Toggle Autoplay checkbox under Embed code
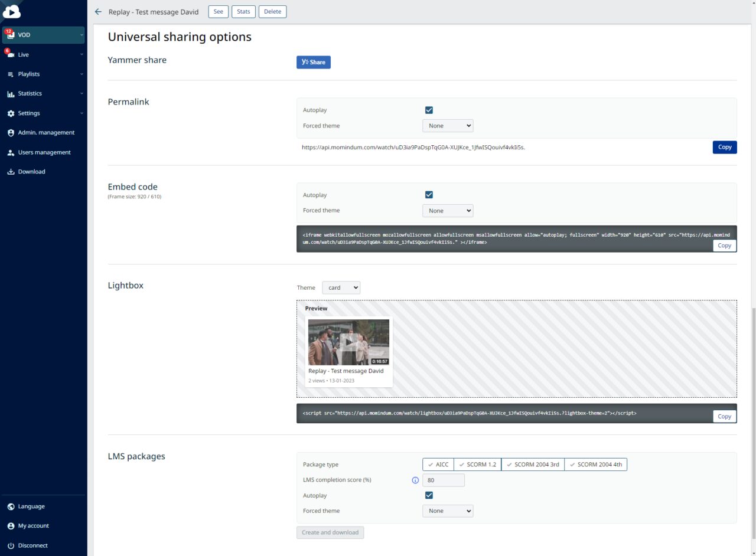This screenshot has width=756, height=556. [429, 195]
